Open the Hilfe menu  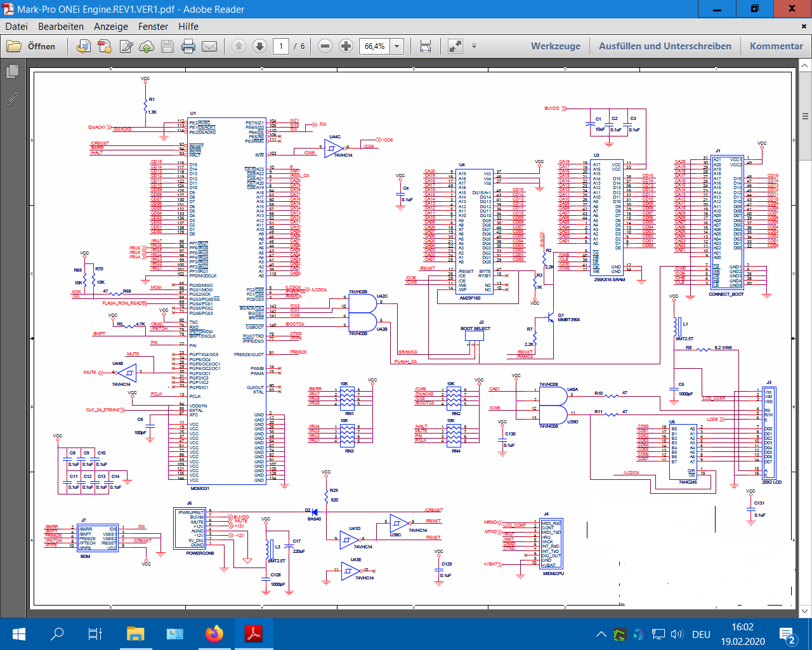pos(188,27)
